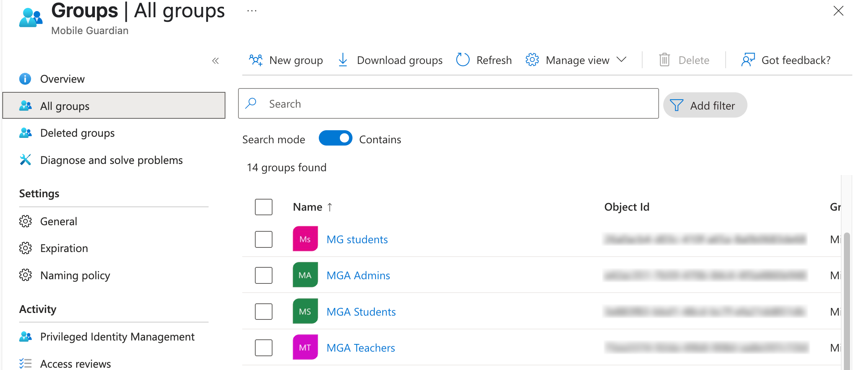Click the Refresh button label
The width and height of the screenshot is (868, 370).
(x=494, y=60)
